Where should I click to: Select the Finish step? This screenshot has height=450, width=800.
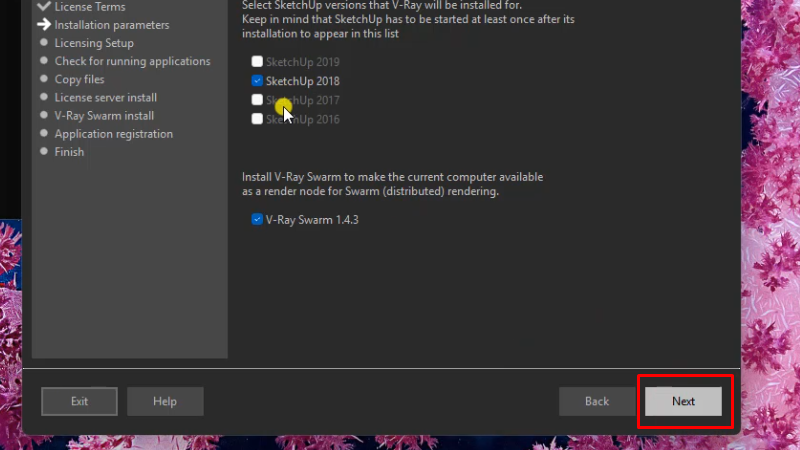69,152
